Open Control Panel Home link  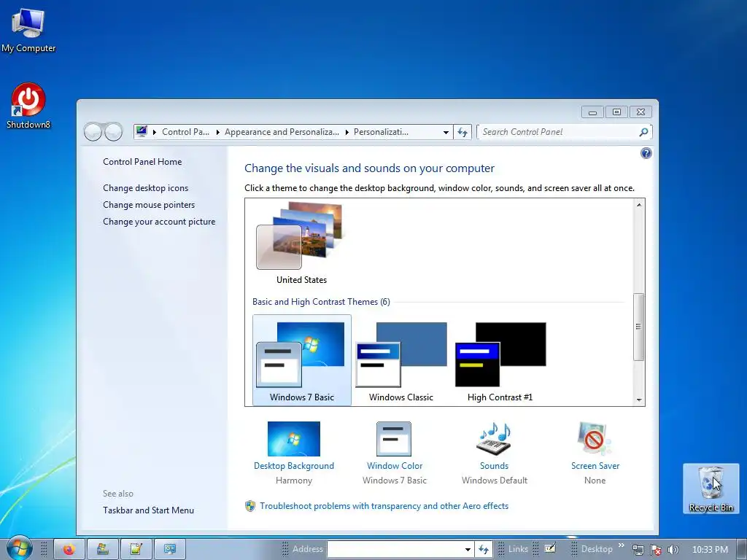coord(142,162)
